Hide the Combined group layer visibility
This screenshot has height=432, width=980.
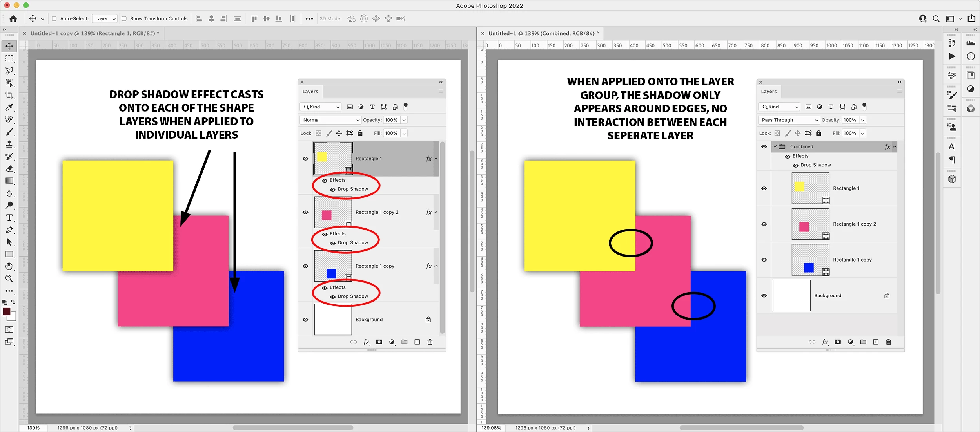764,146
